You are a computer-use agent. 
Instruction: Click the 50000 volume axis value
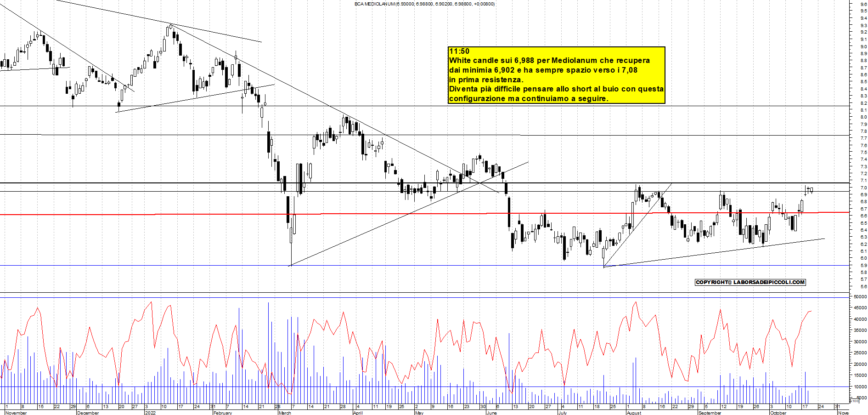point(860,296)
